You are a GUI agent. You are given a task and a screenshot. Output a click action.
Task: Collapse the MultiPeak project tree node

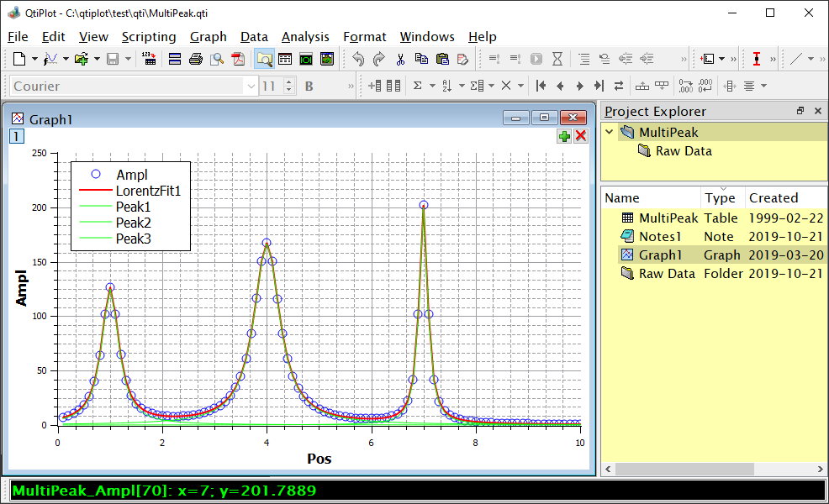pyautogui.click(x=610, y=132)
